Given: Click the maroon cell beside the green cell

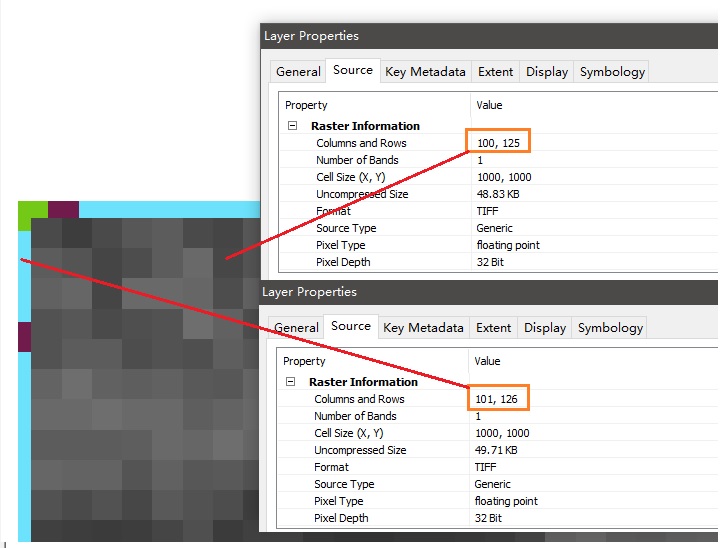Looking at the screenshot, I should [x=63, y=209].
